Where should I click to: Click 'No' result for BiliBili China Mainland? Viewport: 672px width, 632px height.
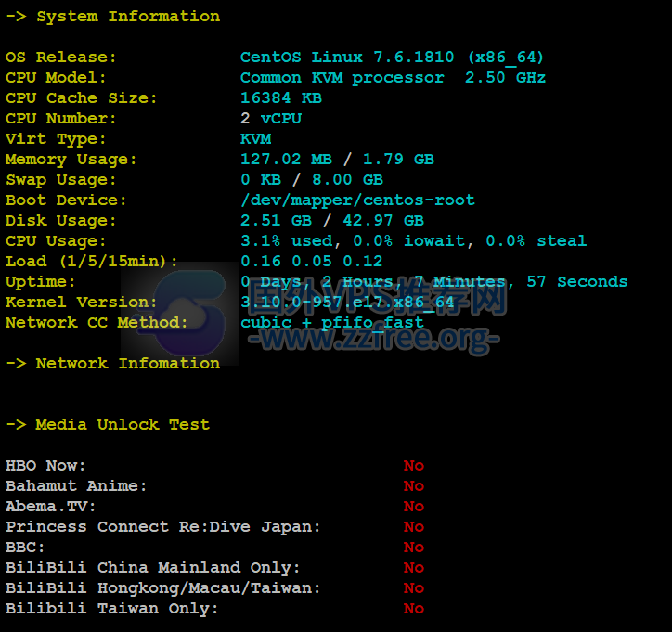coord(414,568)
